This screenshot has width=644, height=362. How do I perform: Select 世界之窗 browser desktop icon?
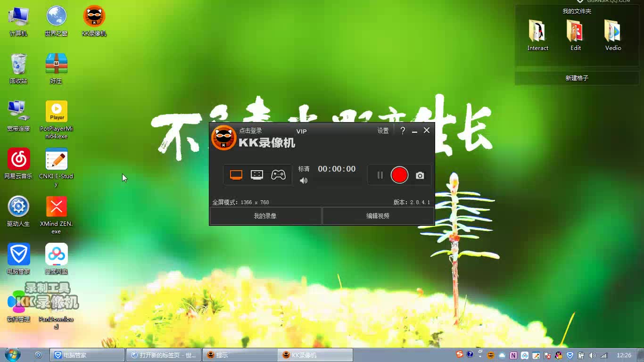point(56,22)
